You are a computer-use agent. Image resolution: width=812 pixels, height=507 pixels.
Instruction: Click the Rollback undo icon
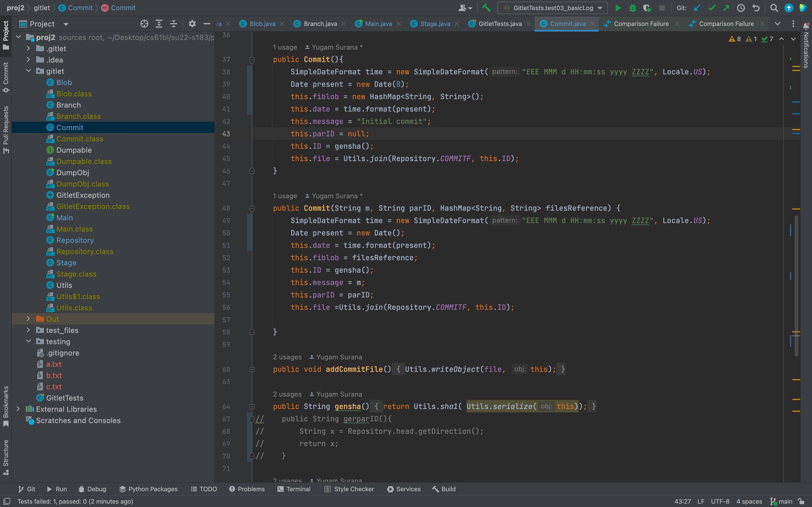(756, 8)
